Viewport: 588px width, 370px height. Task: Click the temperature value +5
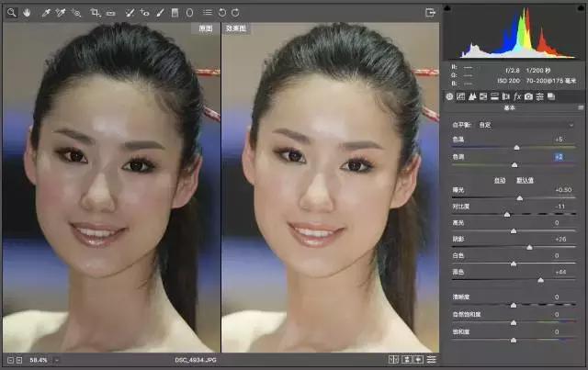(559, 140)
